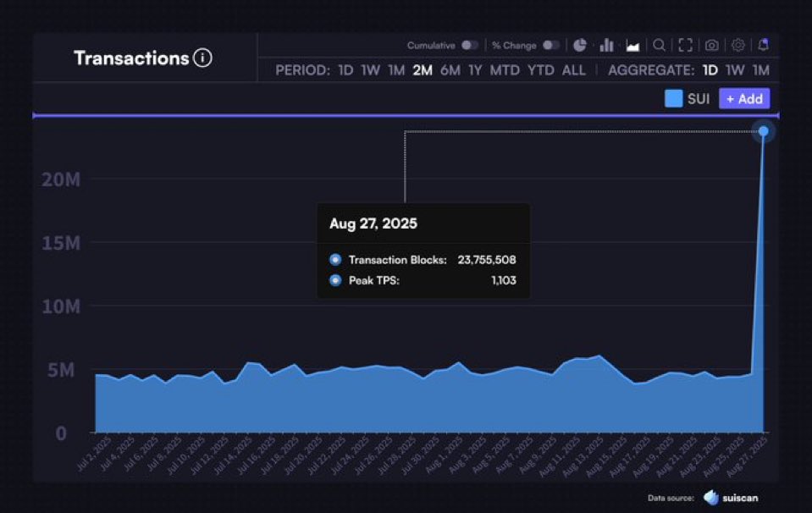The image size is (812, 513).
Task: Select the 1M period
Action: click(x=396, y=70)
